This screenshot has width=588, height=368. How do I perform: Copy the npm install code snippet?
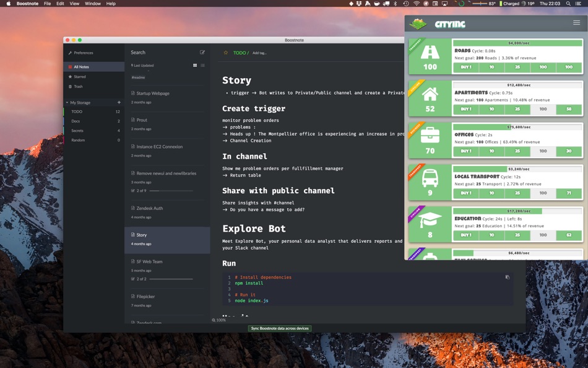[507, 277]
